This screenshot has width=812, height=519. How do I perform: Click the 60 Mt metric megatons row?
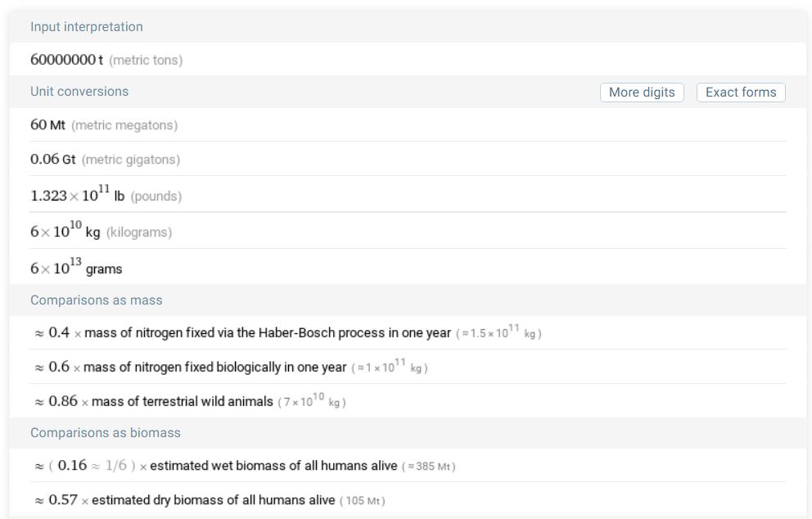tap(104, 125)
